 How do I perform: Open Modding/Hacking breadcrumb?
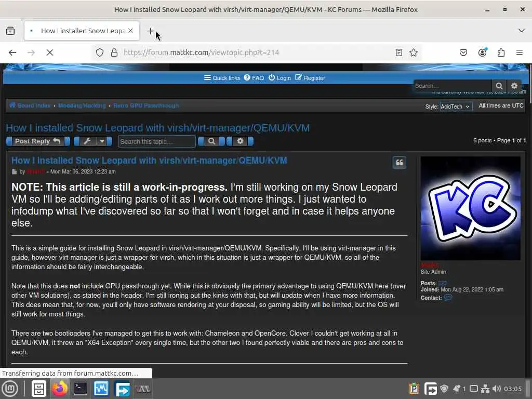(82, 105)
